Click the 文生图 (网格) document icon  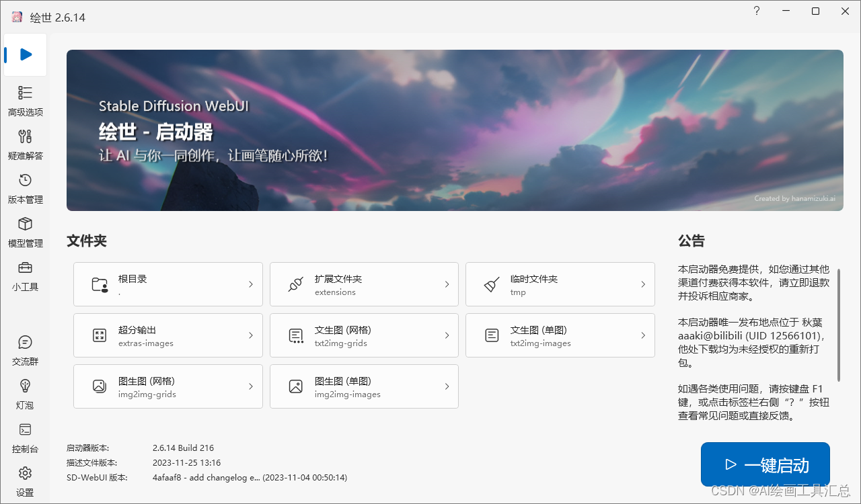point(295,335)
